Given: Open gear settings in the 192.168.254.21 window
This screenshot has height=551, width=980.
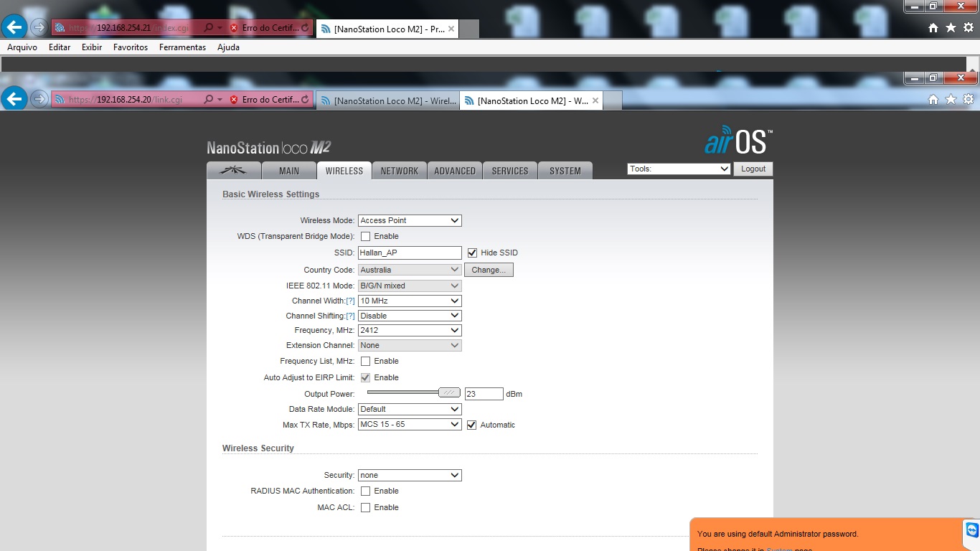Looking at the screenshot, I should point(969,28).
